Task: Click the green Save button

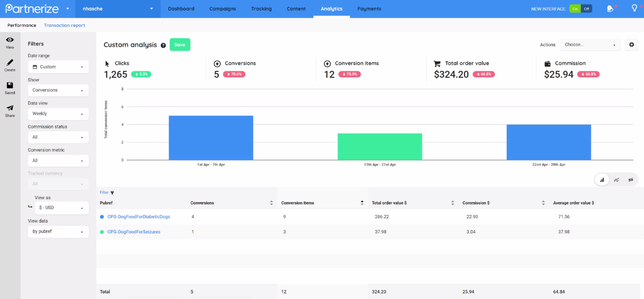Action: [180, 44]
